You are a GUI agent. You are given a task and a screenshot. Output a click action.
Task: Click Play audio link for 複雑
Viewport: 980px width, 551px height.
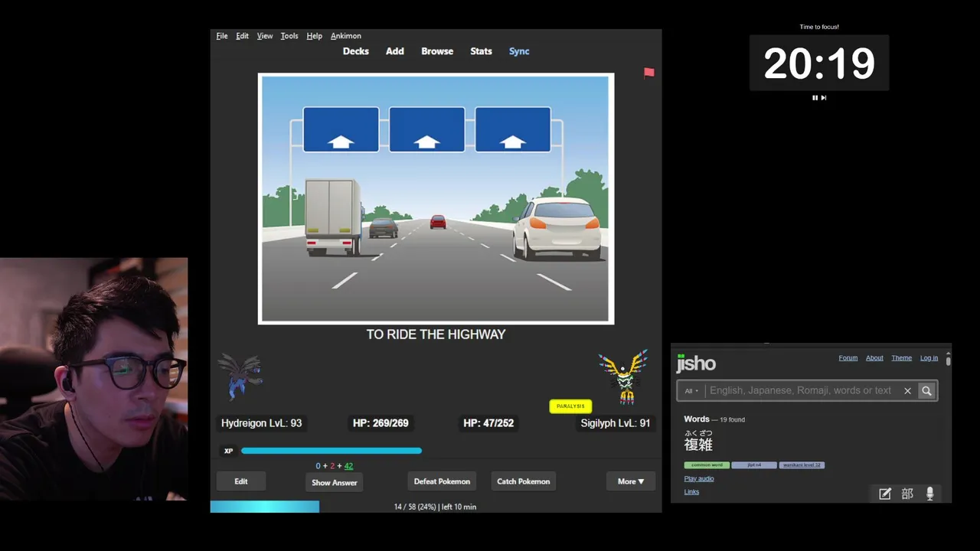click(x=699, y=479)
